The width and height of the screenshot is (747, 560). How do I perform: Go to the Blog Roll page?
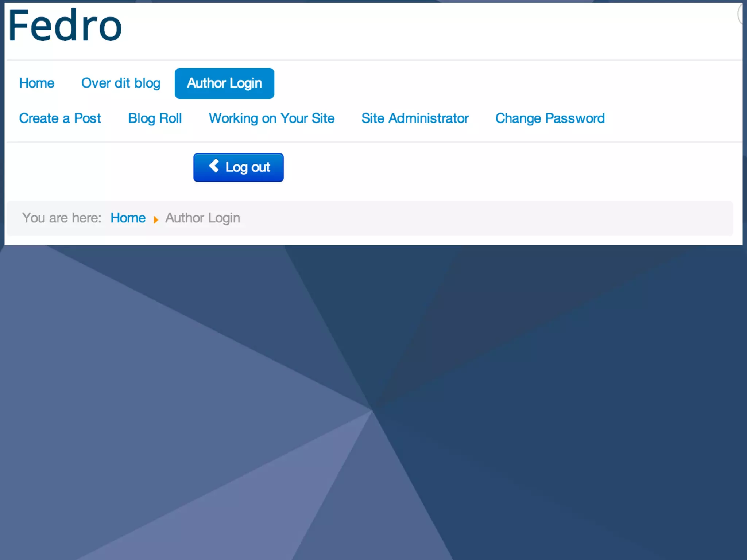coord(155,118)
